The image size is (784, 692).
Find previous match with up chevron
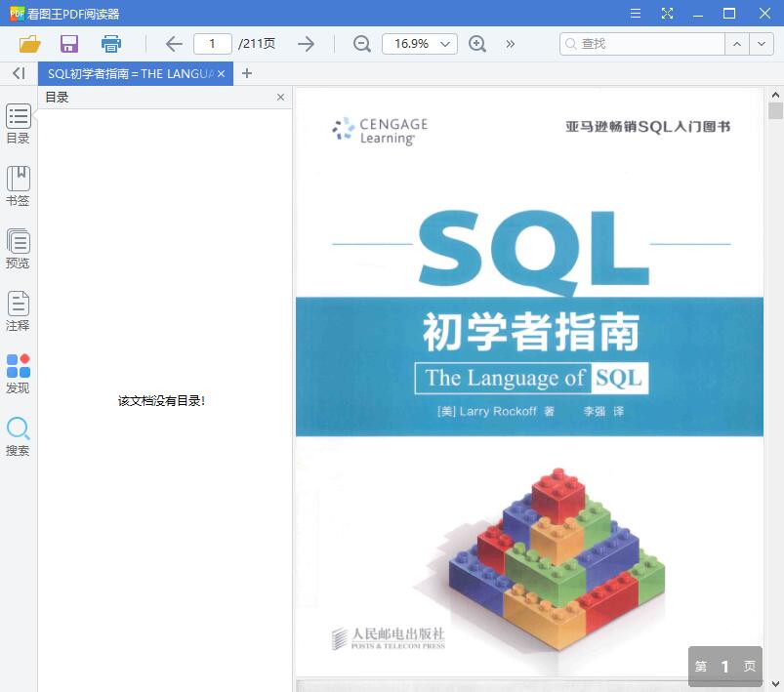click(x=737, y=44)
